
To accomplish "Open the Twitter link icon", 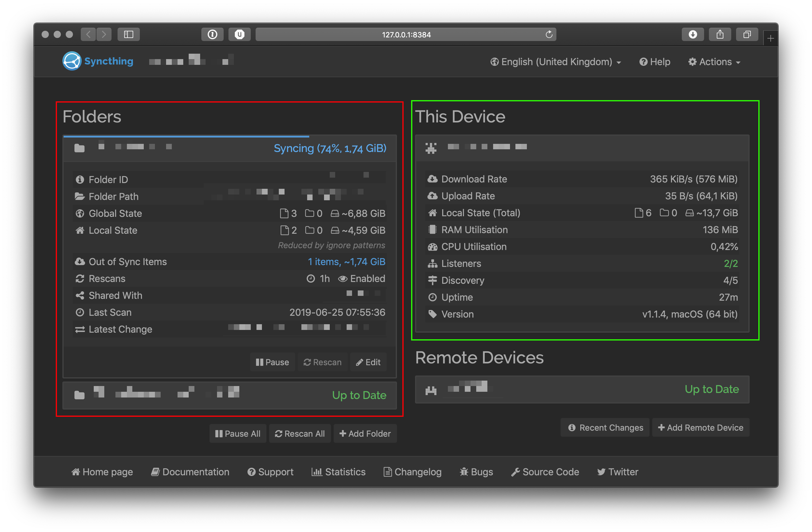I will pos(602,472).
